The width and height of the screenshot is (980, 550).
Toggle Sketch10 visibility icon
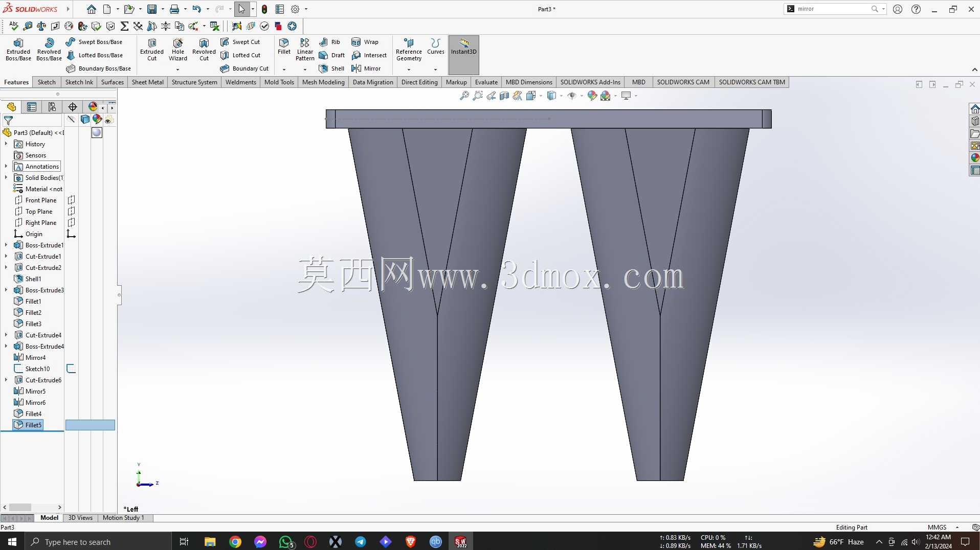[x=71, y=369]
